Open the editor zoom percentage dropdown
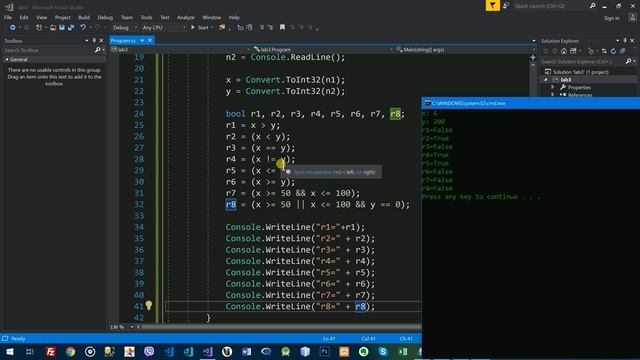 (131, 327)
